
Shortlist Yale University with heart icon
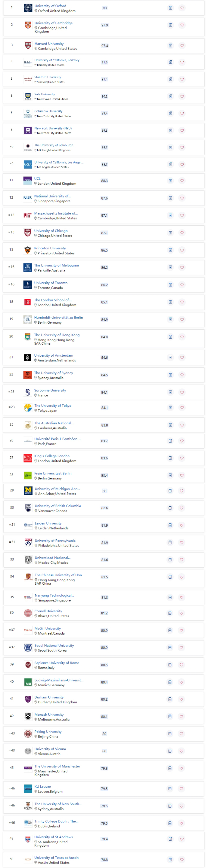click(182, 96)
